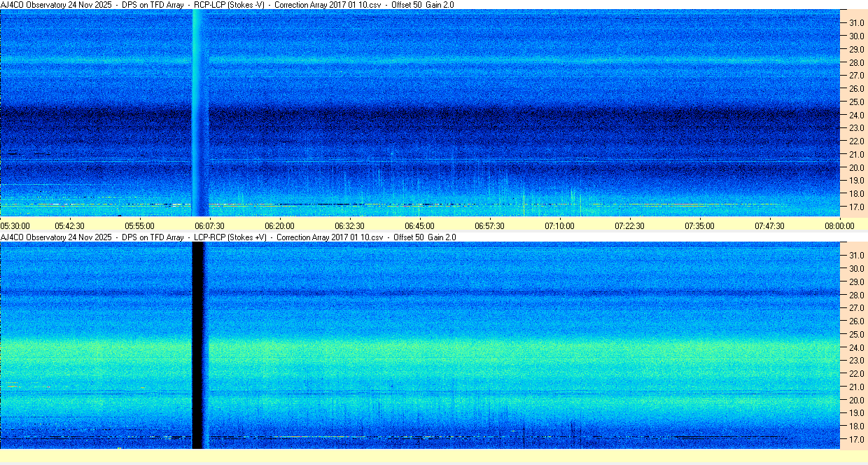Pick 30.0 frequency label on Stokes +V chart

[856, 269]
